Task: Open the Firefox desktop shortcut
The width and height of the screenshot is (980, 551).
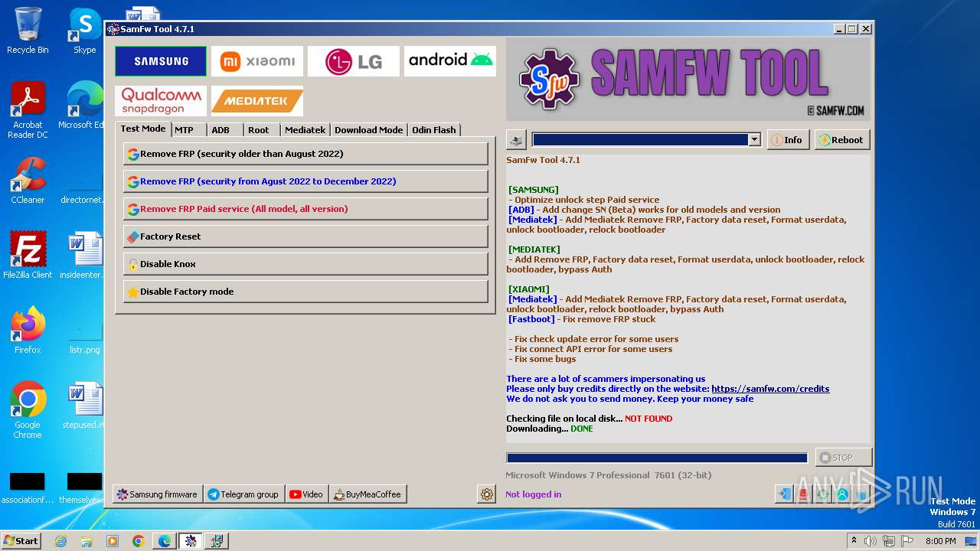Action: [28, 331]
